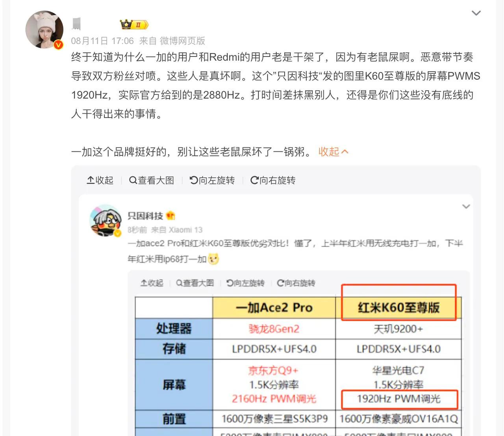The image size is (504, 436).
Task: Collapse post text with orange 收起 link
Action: 333,151
